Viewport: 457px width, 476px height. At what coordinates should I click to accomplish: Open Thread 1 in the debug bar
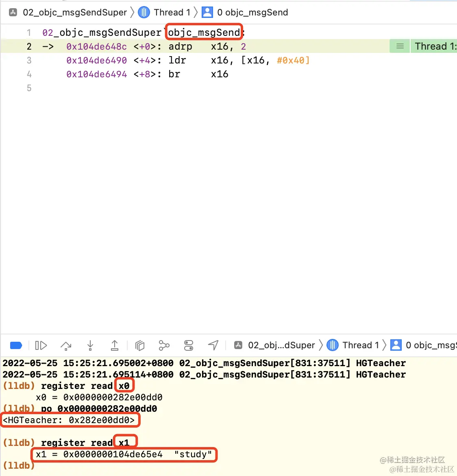coord(361,345)
